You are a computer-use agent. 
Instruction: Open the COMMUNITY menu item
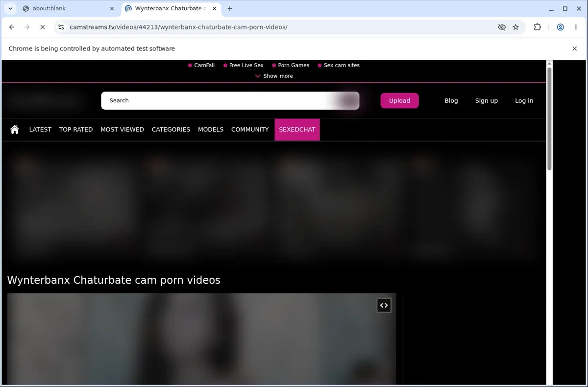(250, 129)
